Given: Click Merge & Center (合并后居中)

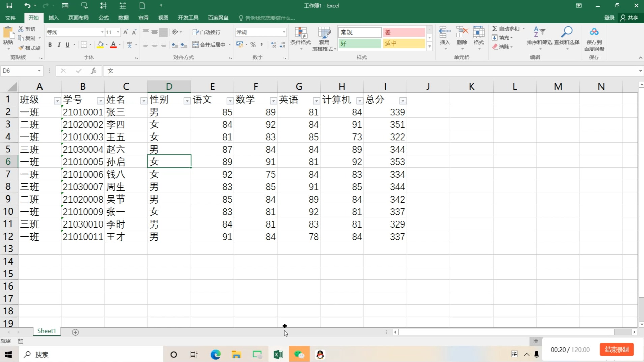Looking at the screenshot, I should 209,44.
